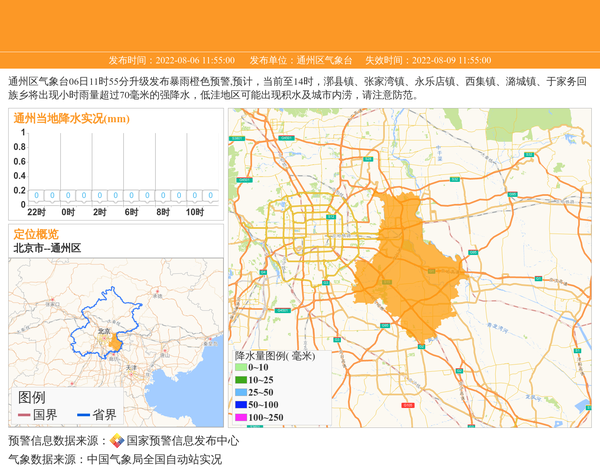Click the dark blue 50~100 legend swatch
The height and width of the screenshot is (471, 600).
pyautogui.click(x=240, y=405)
